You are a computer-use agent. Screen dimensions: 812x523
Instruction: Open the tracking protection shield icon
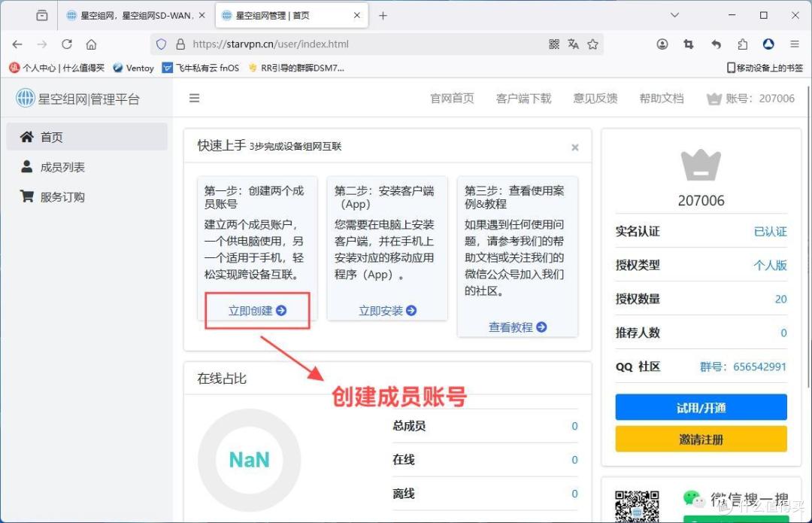[162, 44]
